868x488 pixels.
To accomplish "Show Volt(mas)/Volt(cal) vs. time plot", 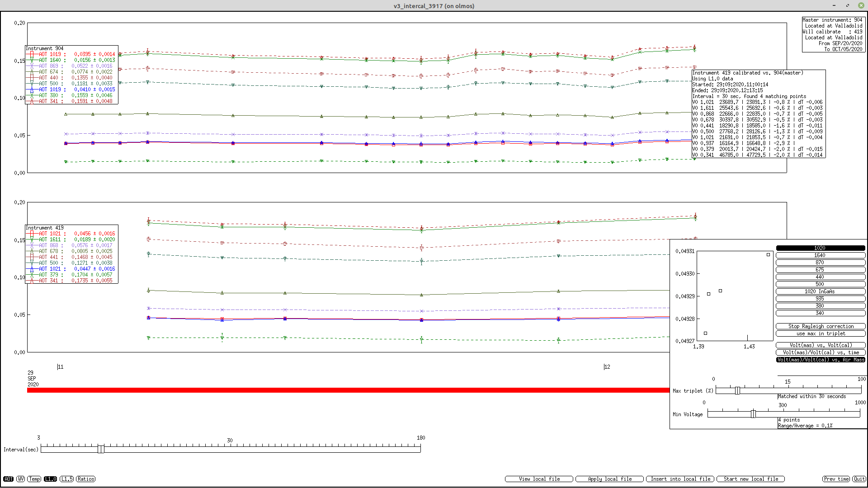I will point(820,352).
